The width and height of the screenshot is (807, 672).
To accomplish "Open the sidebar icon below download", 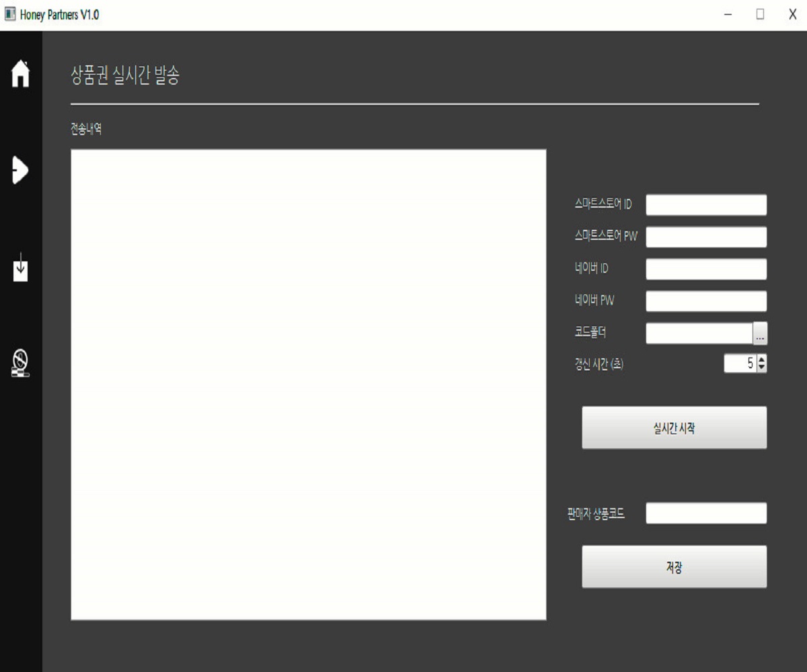I will (21, 363).
